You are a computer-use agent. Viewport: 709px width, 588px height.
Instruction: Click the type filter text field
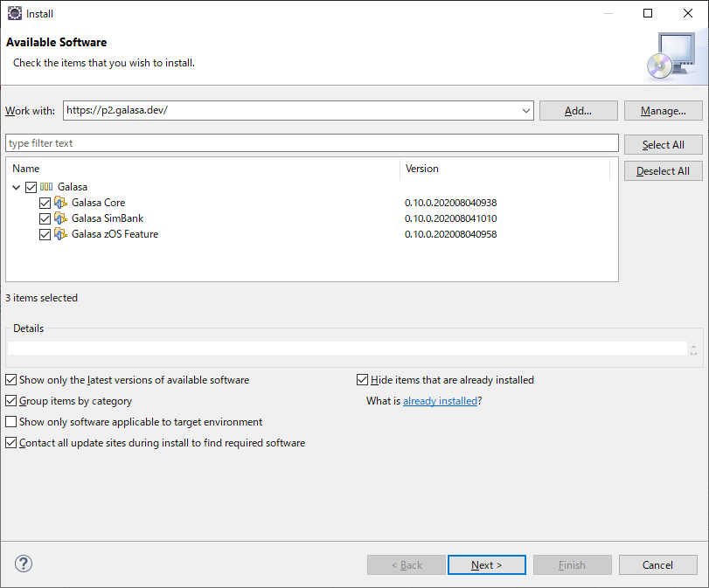point(312,143)
